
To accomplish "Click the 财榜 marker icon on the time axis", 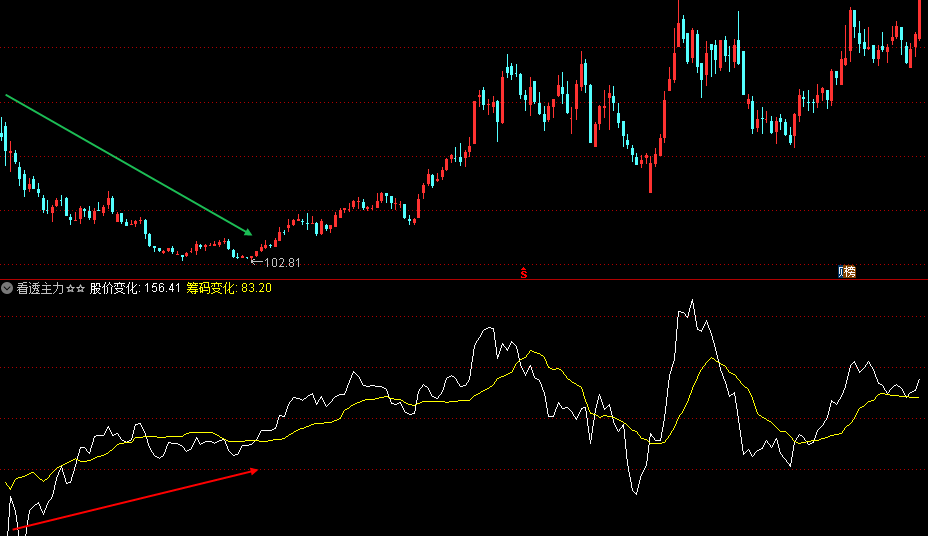I will click(x=847, y=272).
